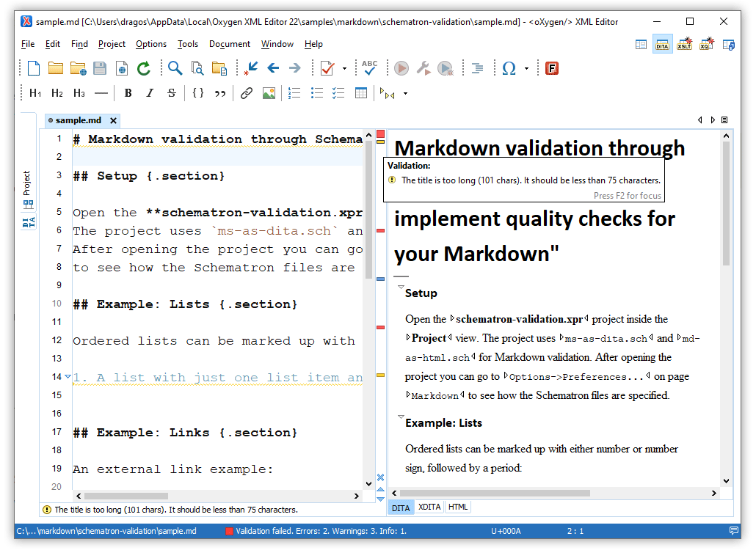Switch to the XQuery Debugger perspective
Image resolution: width=756 pixels, height=550 pixels.
pyautogui.click(x=707, y=45)
